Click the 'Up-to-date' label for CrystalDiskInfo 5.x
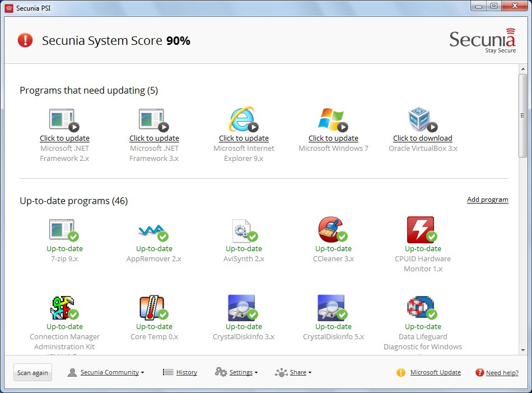 [x=333, y=326]
